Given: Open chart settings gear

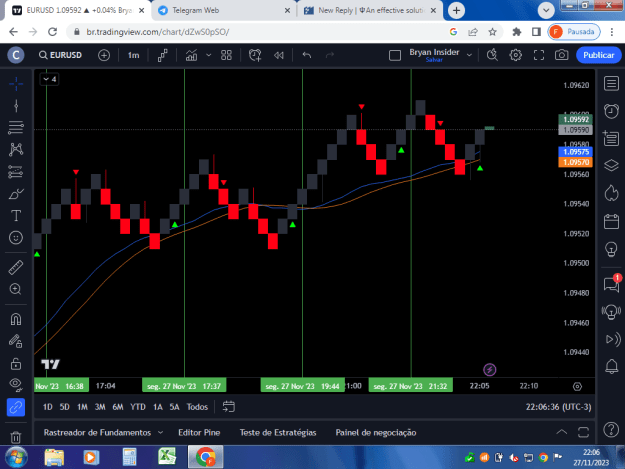Looking at the screenshot, I should pyautogui.click(x=516, y=55).
